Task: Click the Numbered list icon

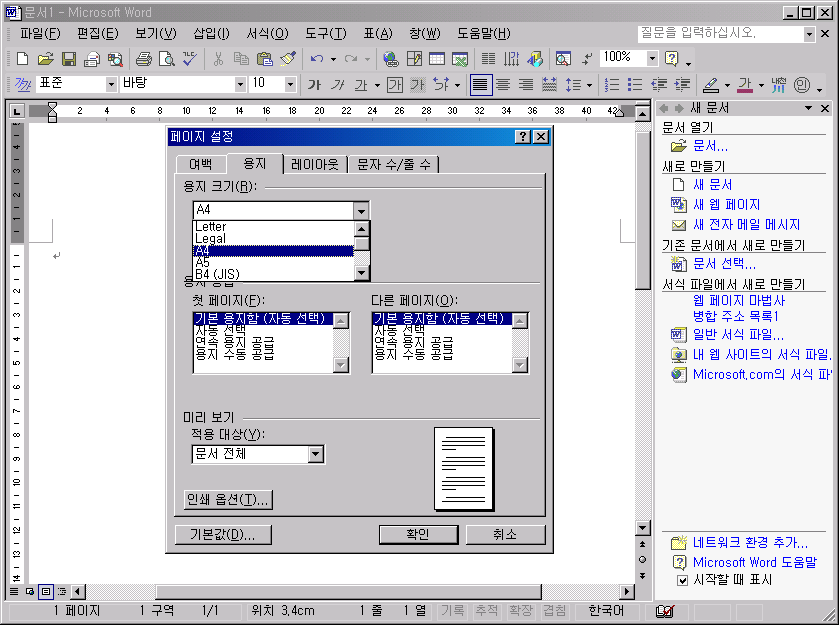Action: [x=612, y=85]
